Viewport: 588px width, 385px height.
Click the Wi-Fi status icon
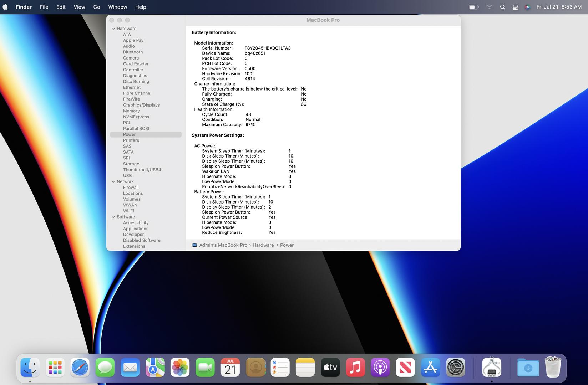click(x=489, y=7)
